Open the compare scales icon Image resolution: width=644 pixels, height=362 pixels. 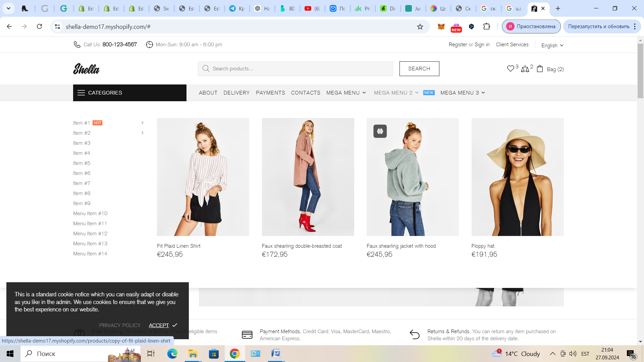[x=525, y=69]
